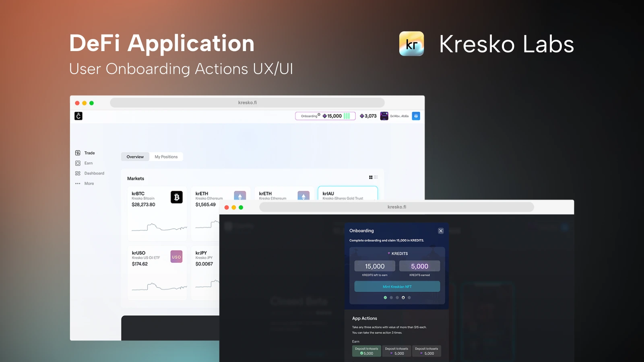Click the USO icon on krUSO card
This screenshot has height=362, width=644.
(x=176, y=257)
